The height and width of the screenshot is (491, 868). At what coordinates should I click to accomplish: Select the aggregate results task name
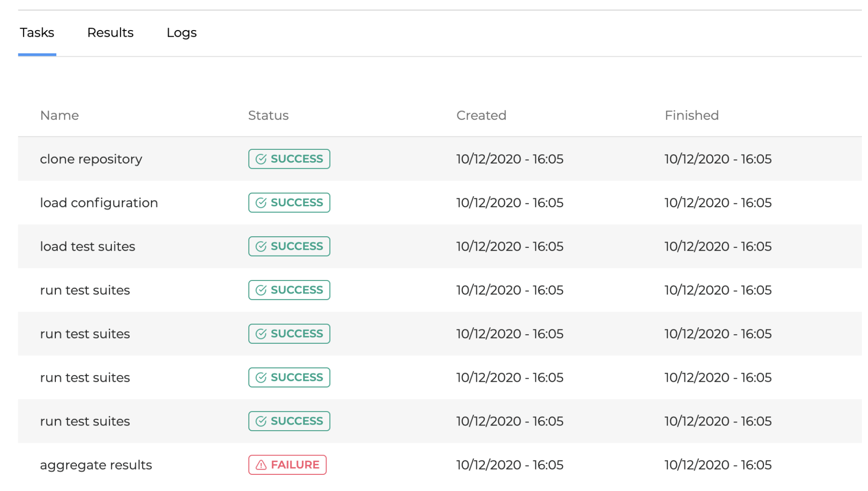click(x=96, y=465)
